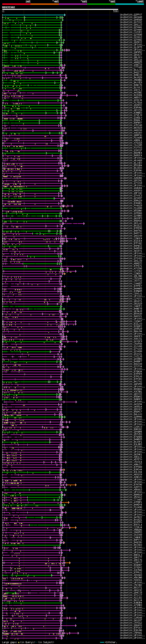Screen dimensions: 146x644
Task: Select the purple ~60% identity legend bar
Action: pyautogui.click(x=73, y=4)
